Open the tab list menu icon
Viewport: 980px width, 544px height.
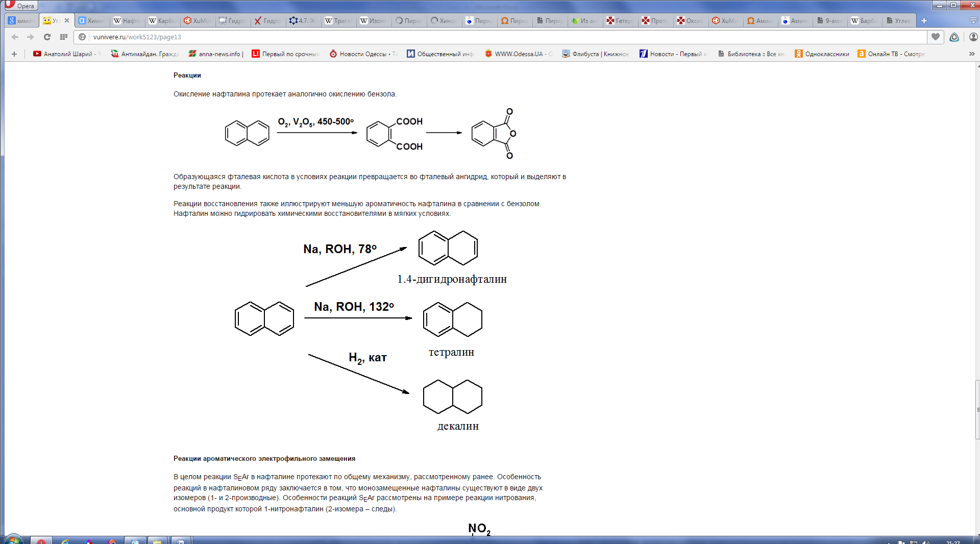pos(973,21)
